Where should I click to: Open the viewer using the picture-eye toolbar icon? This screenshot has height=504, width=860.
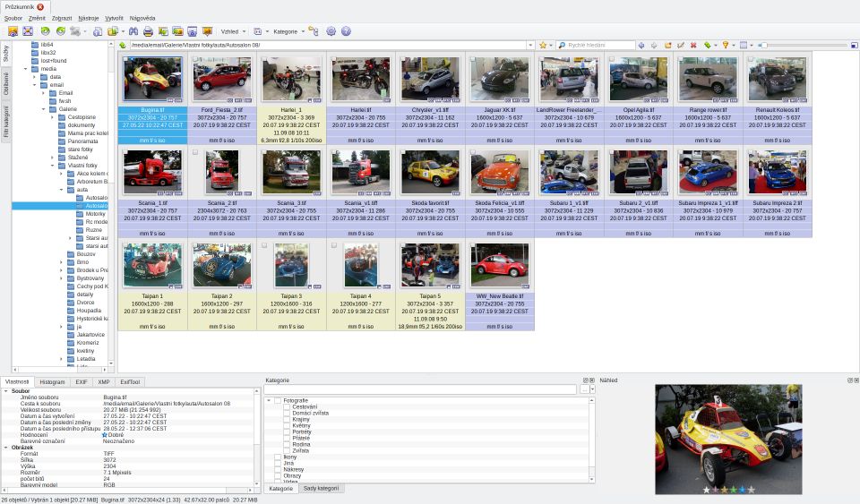(x=13, y=31)
